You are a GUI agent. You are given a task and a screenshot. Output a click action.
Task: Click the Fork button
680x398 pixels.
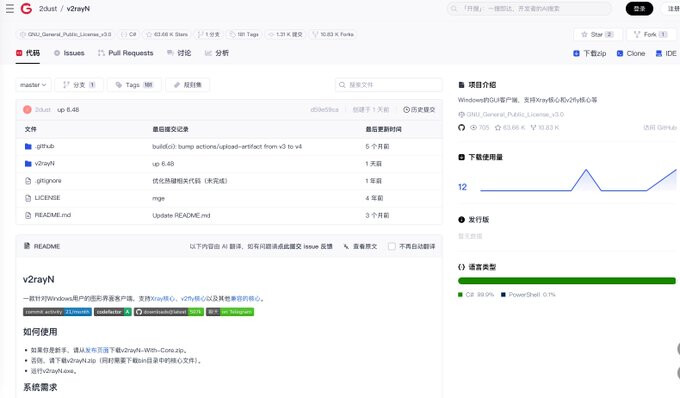[650, 34]
